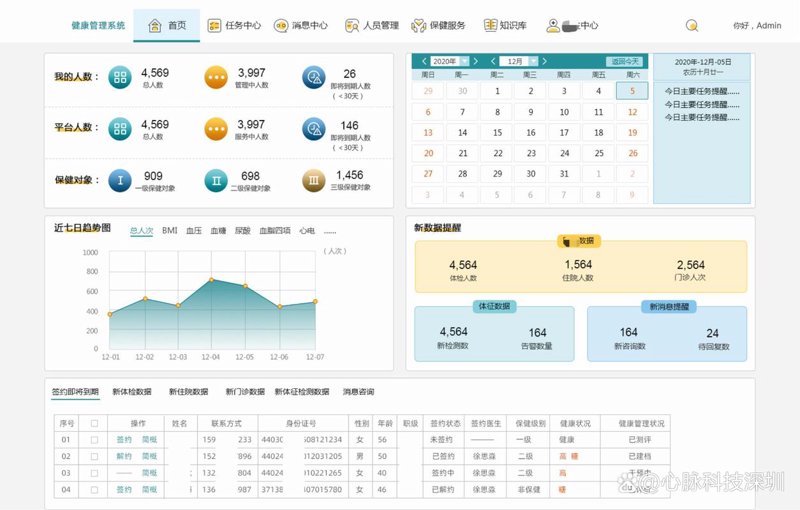Check the checkbox for row 01
This screenshot has width=800, height=510.
tap(94, 440)
